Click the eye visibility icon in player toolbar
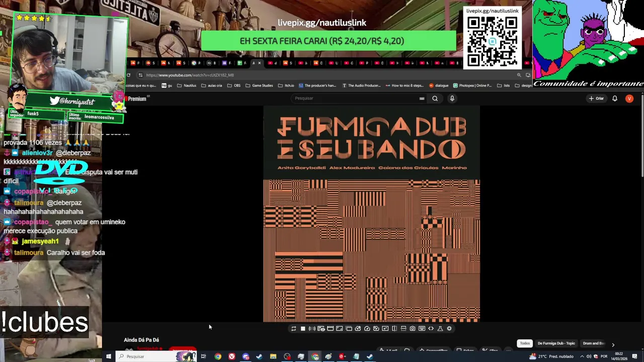The image size is (644, 362). (321, 328)
